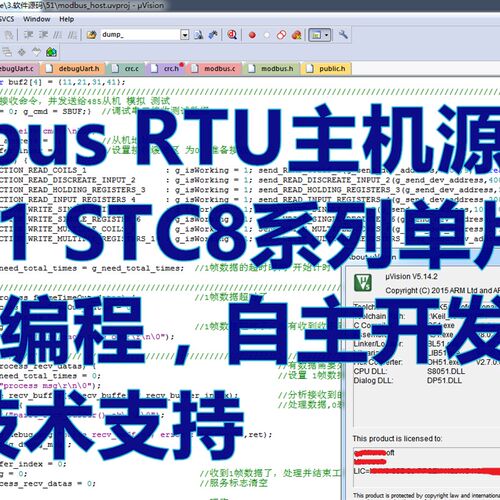The height and width of the screenshot is (500, 500).
Task: Switch to the modbus.c tab
Action: point(215,69)
